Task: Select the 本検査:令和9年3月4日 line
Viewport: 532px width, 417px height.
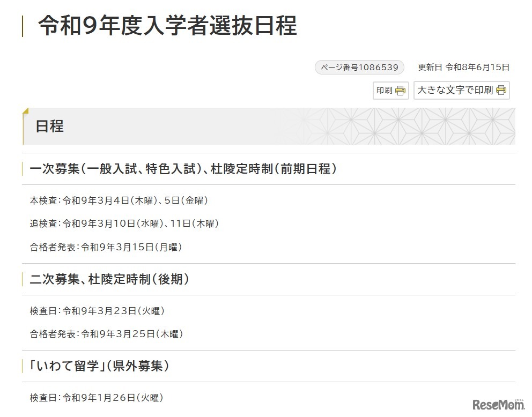Action: tap(119, 200)
